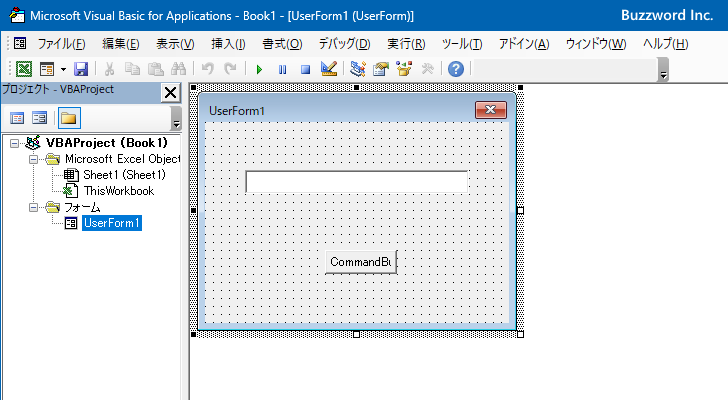The height and width of the screenshot is (400, 728).
Task: Open the 挿入(I) menu
Action: tap(228, 44)
